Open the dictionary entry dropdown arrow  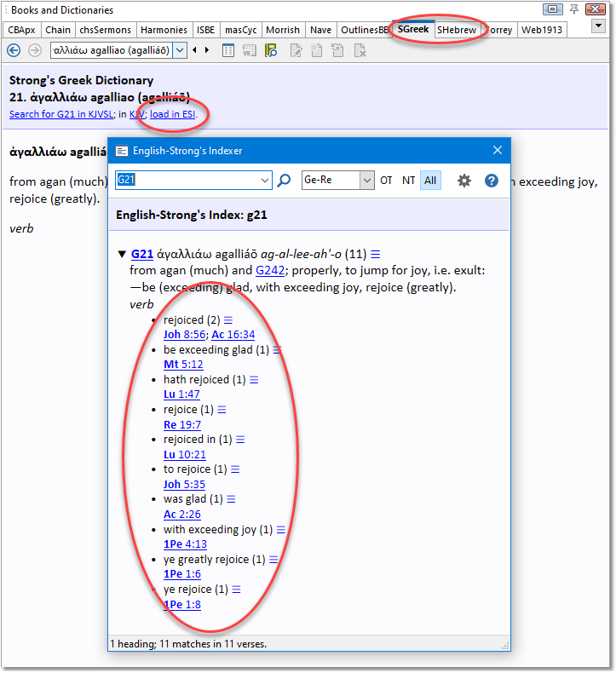[x=180, y=50]
